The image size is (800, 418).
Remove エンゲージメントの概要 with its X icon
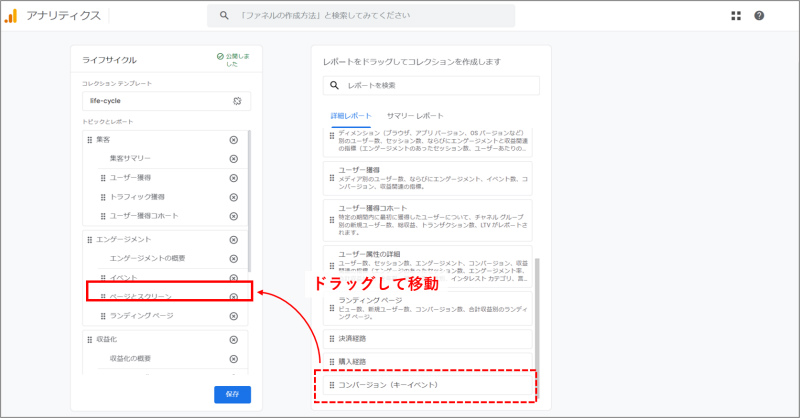click(234, 259)
